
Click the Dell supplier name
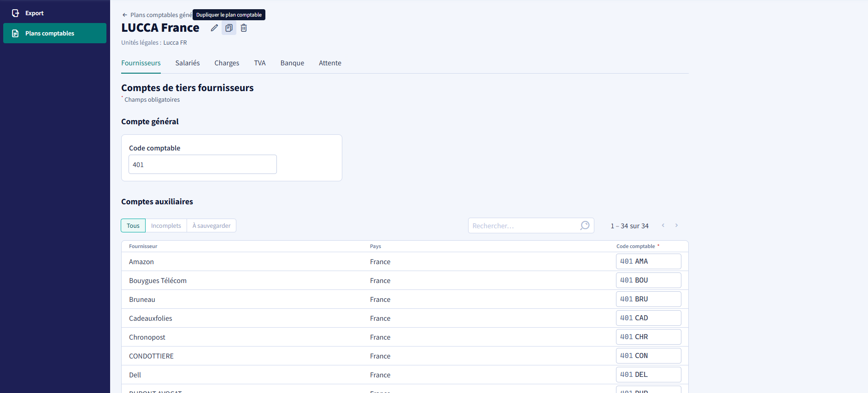click(135, 375)
